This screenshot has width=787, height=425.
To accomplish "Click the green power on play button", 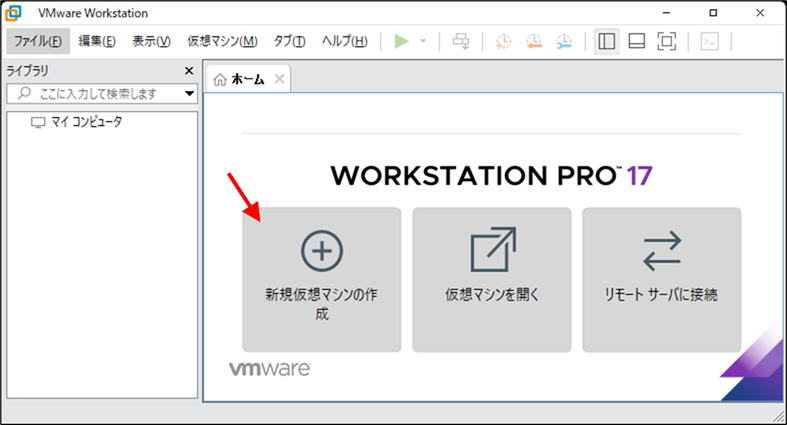I will [402, 41].
